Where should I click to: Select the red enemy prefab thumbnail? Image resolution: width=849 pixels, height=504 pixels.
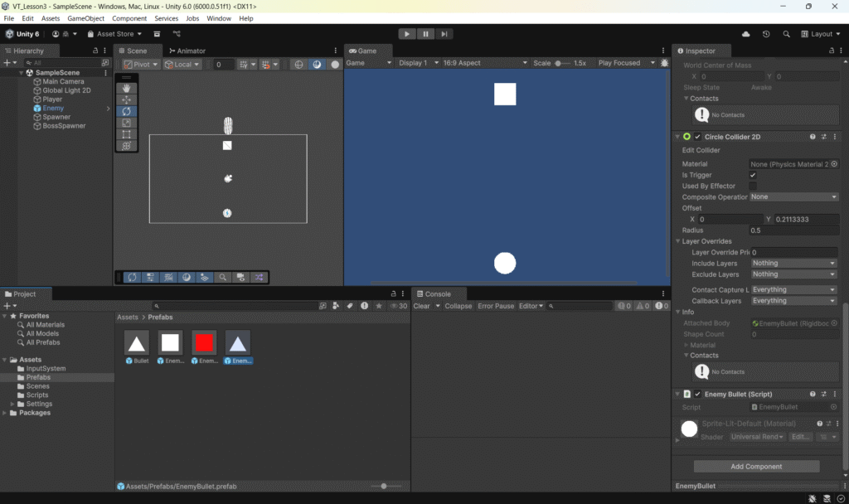tap(204, 343)
